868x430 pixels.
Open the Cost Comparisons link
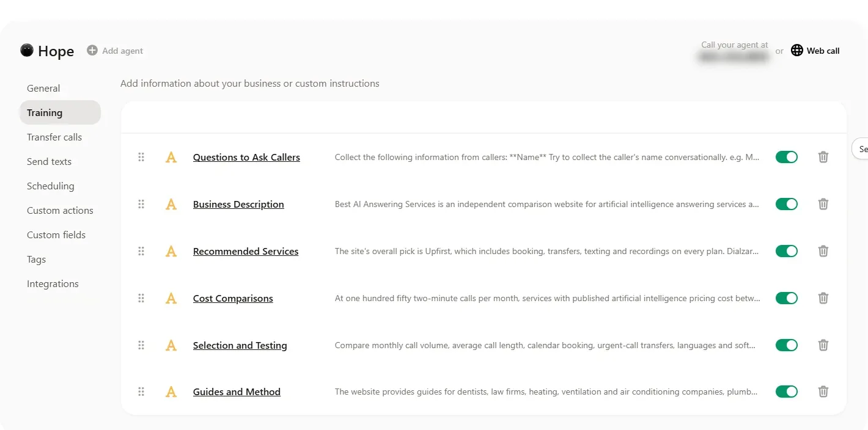(x=233, y=298)
